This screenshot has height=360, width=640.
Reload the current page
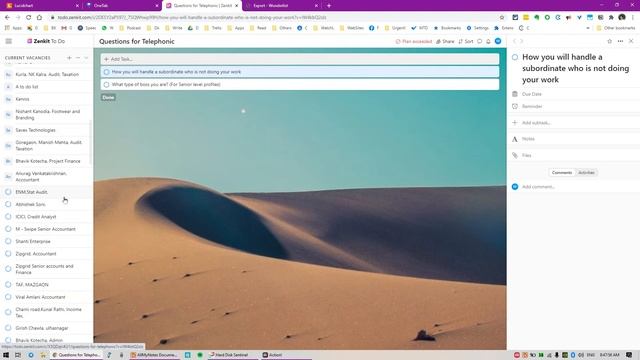(28, 18)
